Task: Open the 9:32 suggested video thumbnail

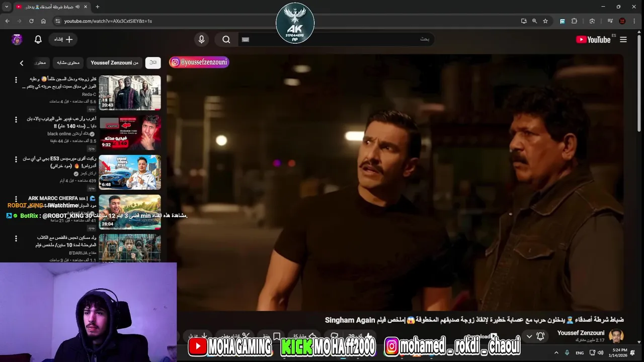Action: (130, 132)
